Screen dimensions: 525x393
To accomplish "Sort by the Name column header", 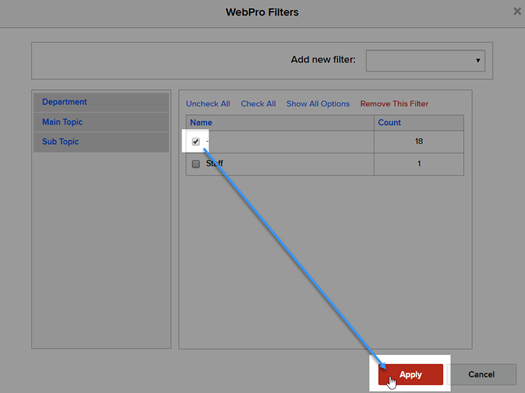I will [201, 123].
